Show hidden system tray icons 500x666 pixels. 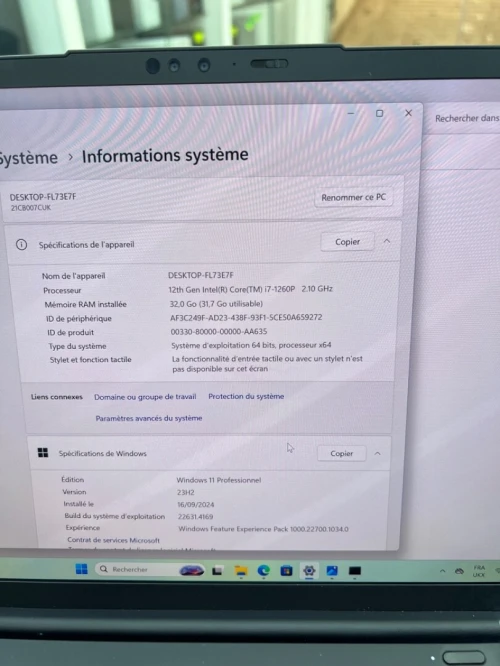coord(442,571)
